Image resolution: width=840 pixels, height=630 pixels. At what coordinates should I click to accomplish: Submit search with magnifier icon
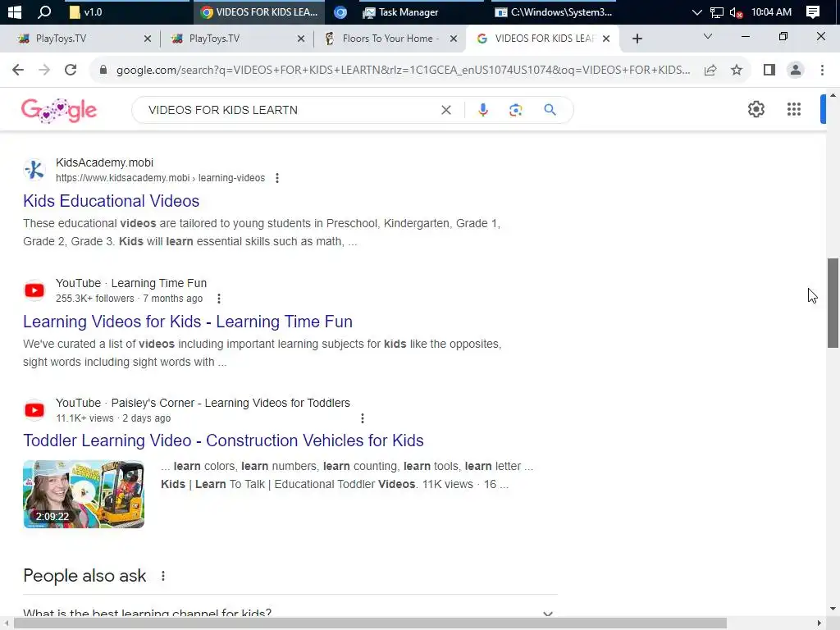point(550,110)
